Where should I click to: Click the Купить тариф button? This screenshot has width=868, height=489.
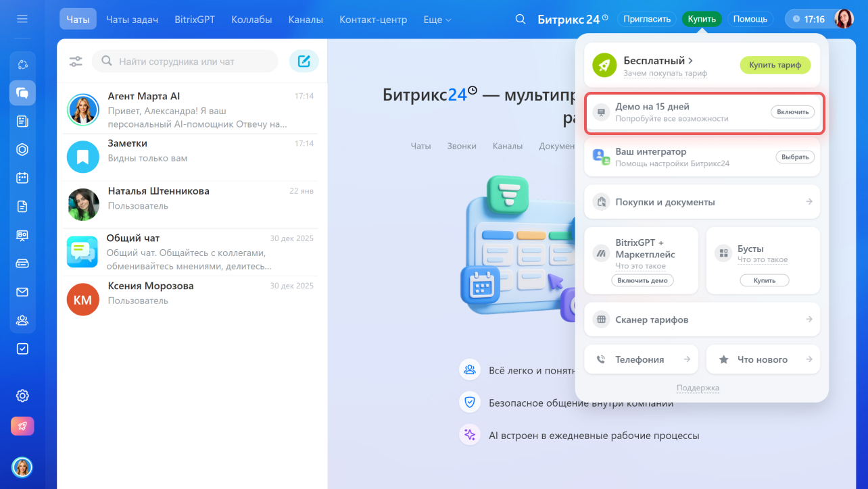tap(775, 65)
